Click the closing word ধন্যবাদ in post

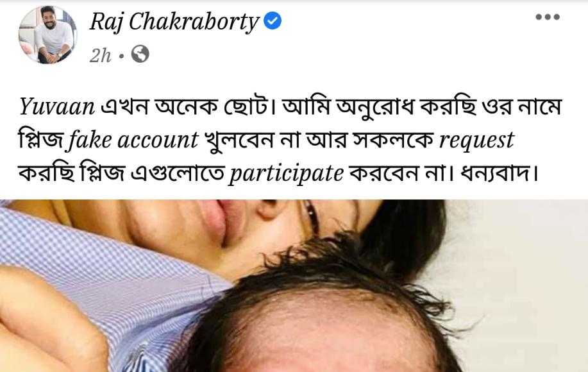499,173
